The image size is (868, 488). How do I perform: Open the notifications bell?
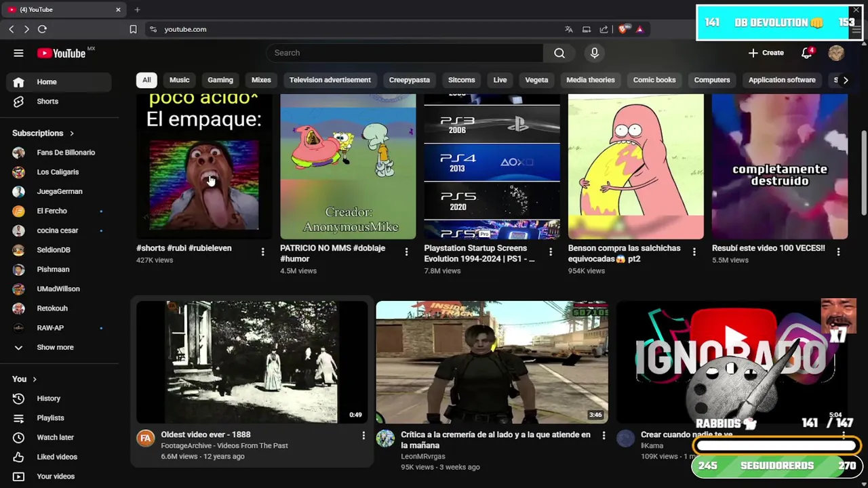pos(807,53)
